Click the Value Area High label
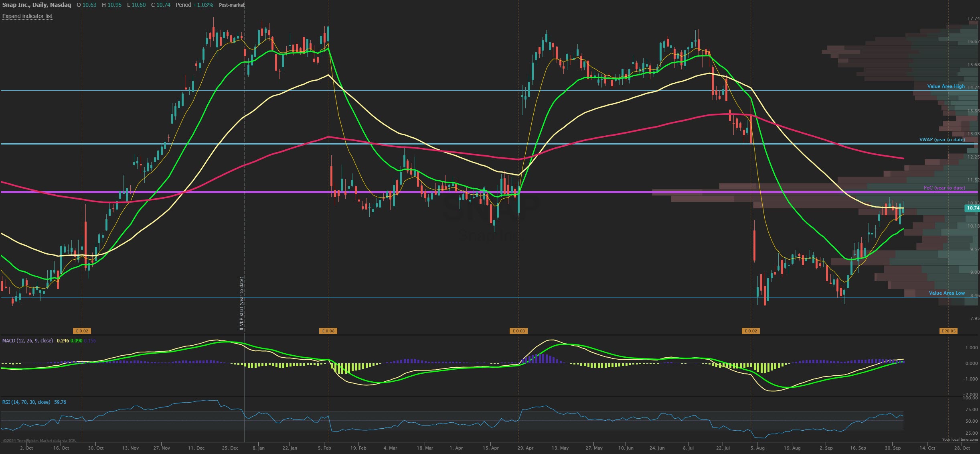Viewport: 980px width, 454px height. 946,86
